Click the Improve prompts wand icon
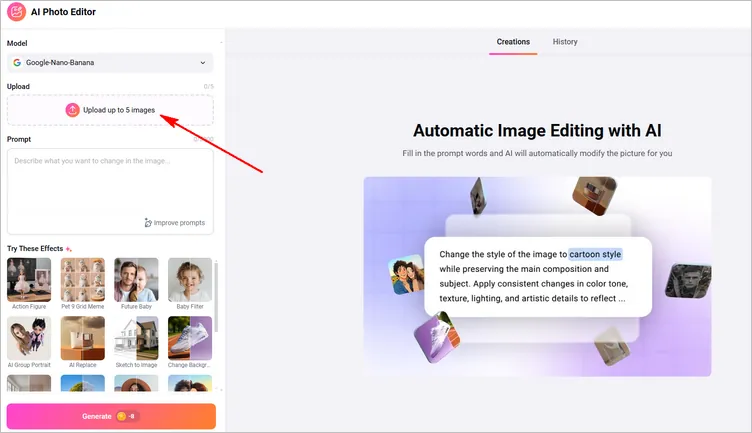 [x=149, y=222]
